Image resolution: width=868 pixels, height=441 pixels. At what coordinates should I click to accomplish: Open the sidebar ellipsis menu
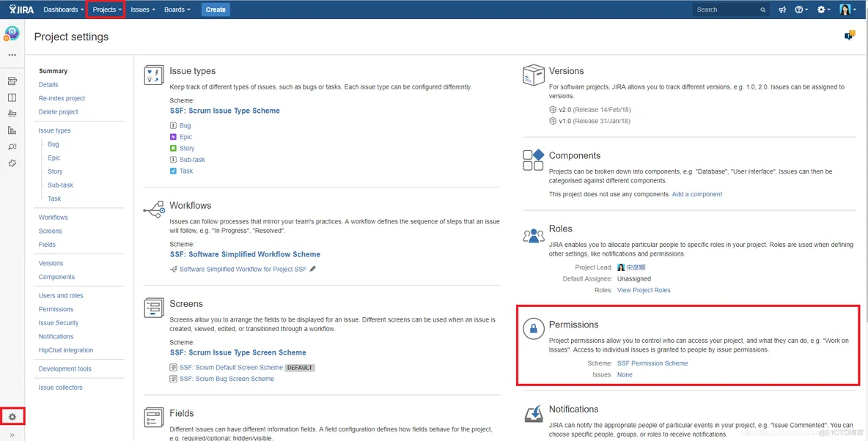[12, 56]
